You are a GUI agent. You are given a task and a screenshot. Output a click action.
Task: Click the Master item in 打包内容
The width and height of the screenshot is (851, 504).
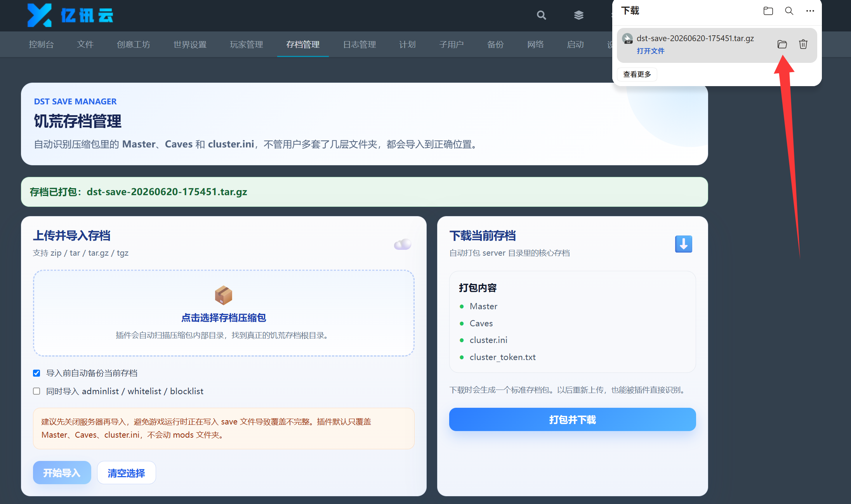click(x=483, y=306)
